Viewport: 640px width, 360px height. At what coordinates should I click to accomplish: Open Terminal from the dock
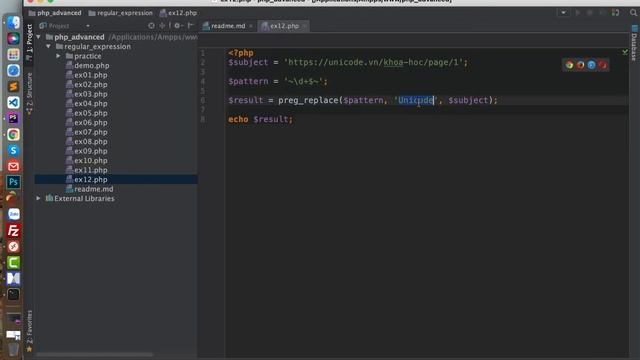coord(13,294)
